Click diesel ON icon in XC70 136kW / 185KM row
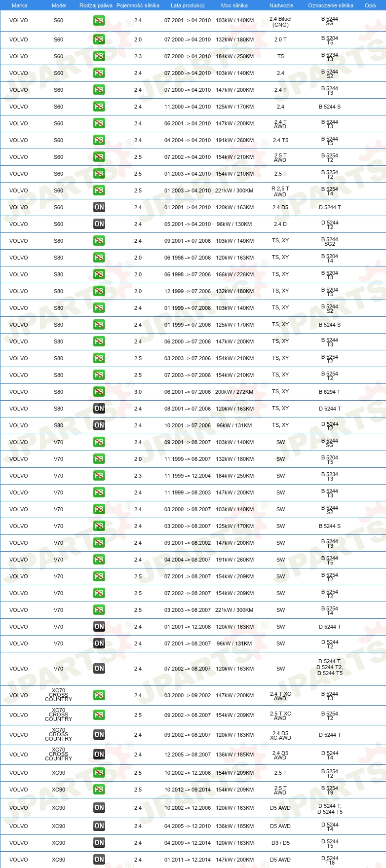Screen dimensions: 386x868 coord(99,755)
